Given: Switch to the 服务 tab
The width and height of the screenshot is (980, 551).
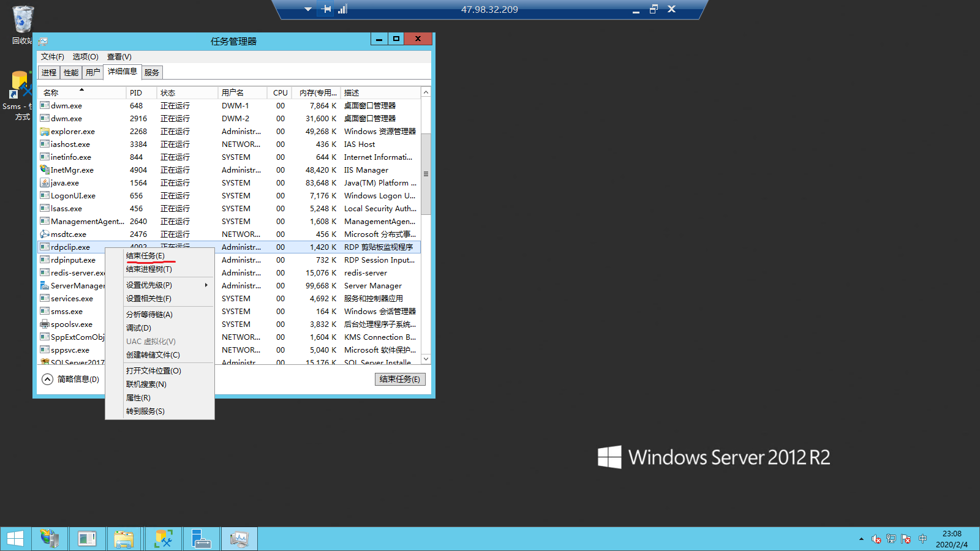Looking at the screenshot, I should click(x=152, y=72).
